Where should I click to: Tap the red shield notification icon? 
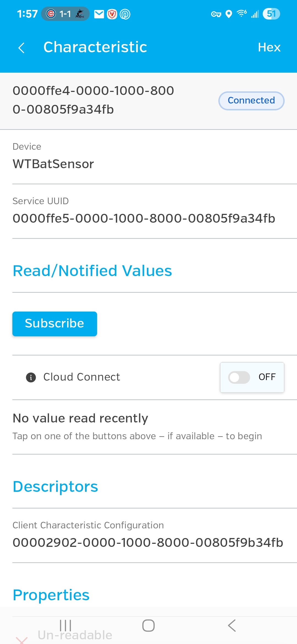112,14
